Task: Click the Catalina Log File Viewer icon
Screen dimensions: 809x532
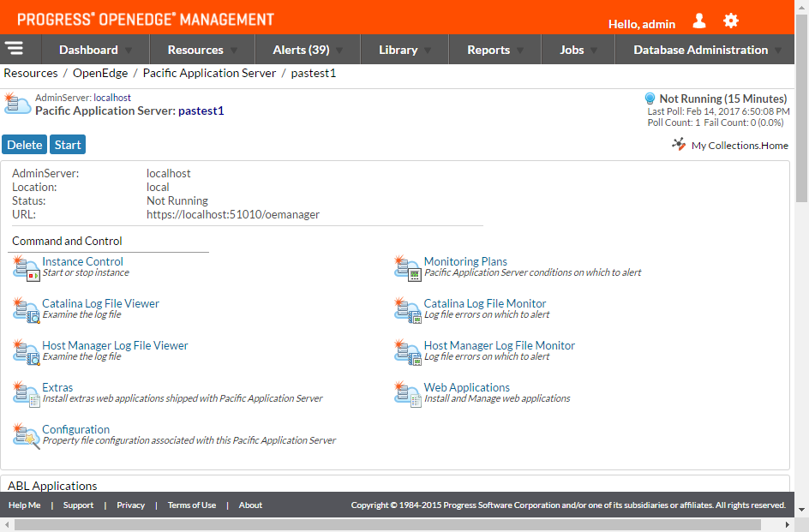Action: pos(26,309)
